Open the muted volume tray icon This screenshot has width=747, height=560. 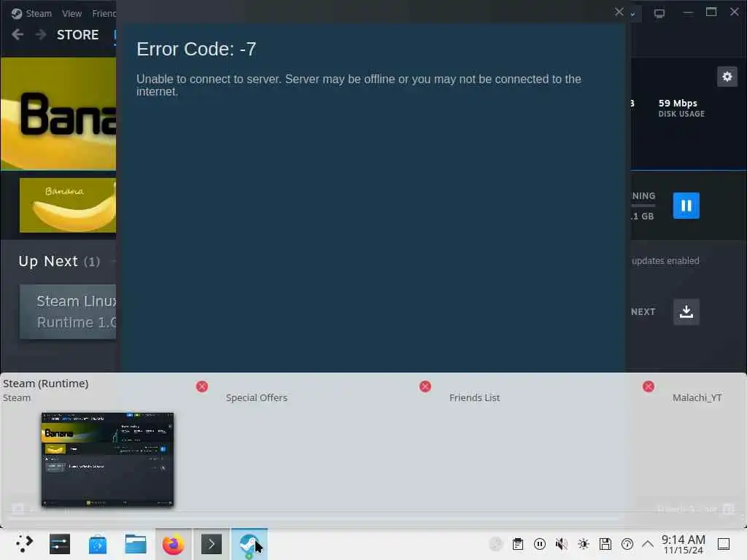click(562, 544)
